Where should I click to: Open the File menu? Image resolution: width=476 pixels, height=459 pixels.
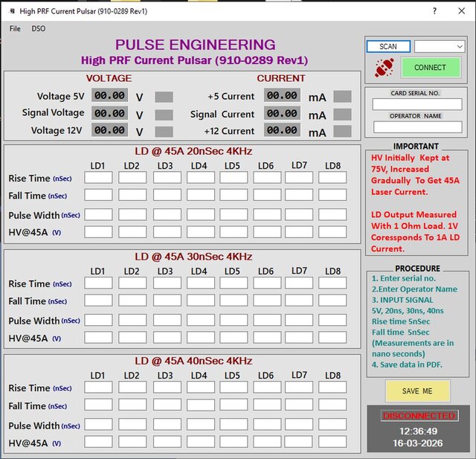click(15, 28)
